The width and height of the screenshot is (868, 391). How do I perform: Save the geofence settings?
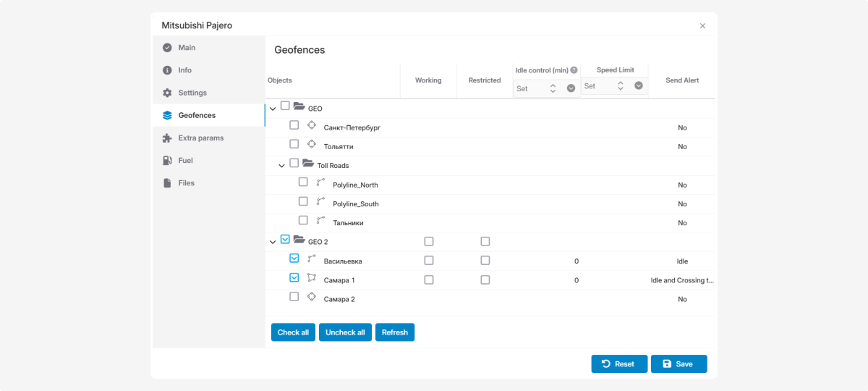(x=678, y=363)
